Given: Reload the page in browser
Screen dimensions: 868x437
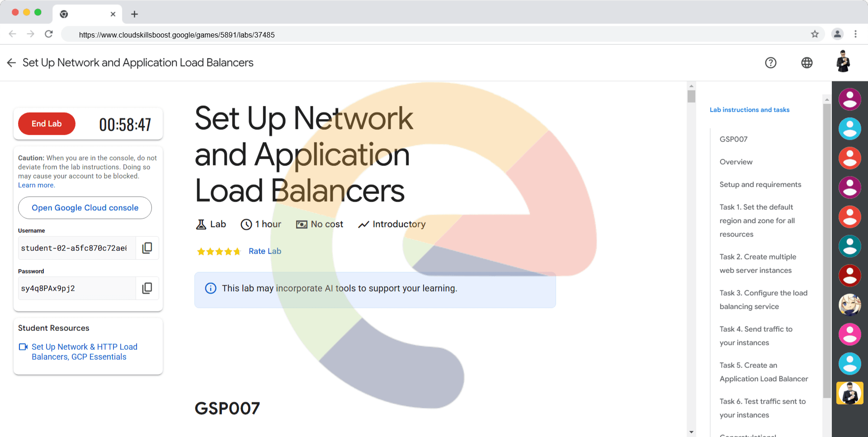Looking at the screenshot, I should [x=49, y=34].
